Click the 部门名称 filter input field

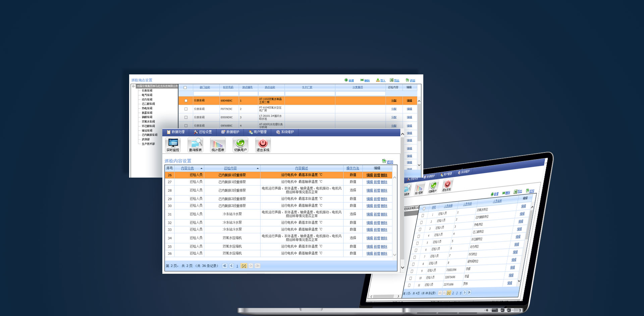206,93
